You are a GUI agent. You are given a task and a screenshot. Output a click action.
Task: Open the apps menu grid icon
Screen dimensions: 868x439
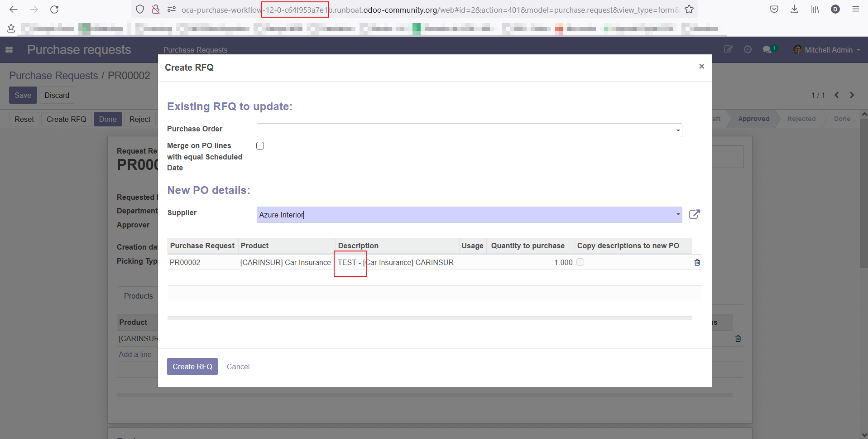9,50
